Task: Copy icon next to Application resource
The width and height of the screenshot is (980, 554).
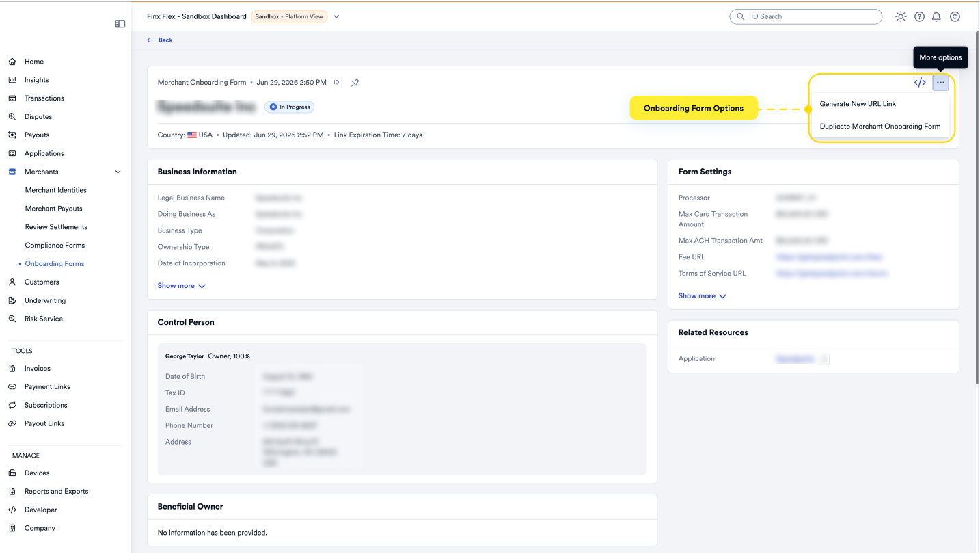Action: tap(824, 359)
